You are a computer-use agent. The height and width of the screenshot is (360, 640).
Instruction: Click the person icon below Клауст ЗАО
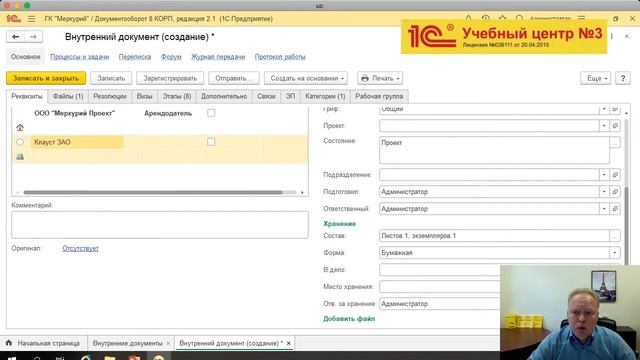pyautogui.click(x=20, y=157)
